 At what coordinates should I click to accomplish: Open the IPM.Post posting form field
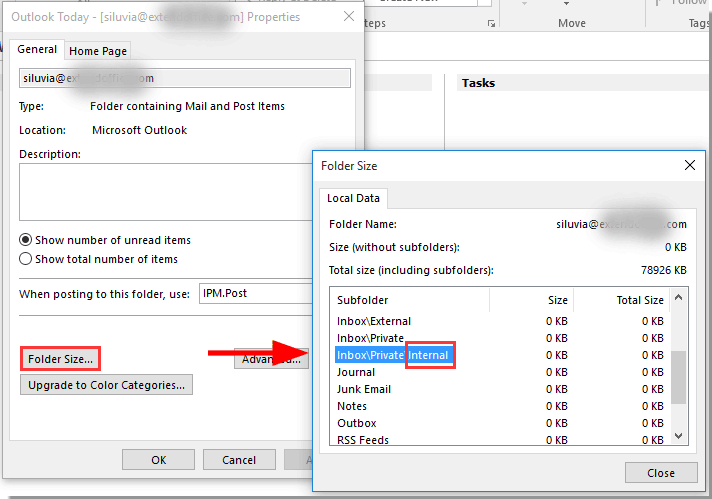click(255, 294)
